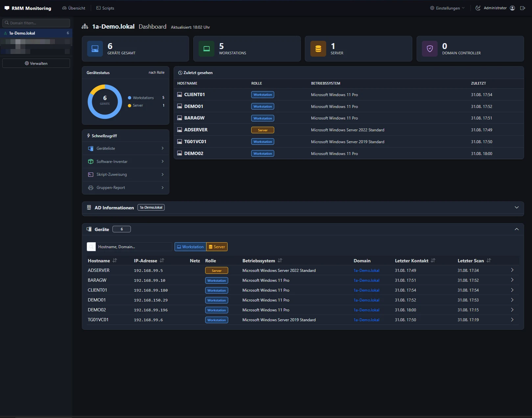
Task: Click the search icon beside Hostname field
Action: coord(91,247)
